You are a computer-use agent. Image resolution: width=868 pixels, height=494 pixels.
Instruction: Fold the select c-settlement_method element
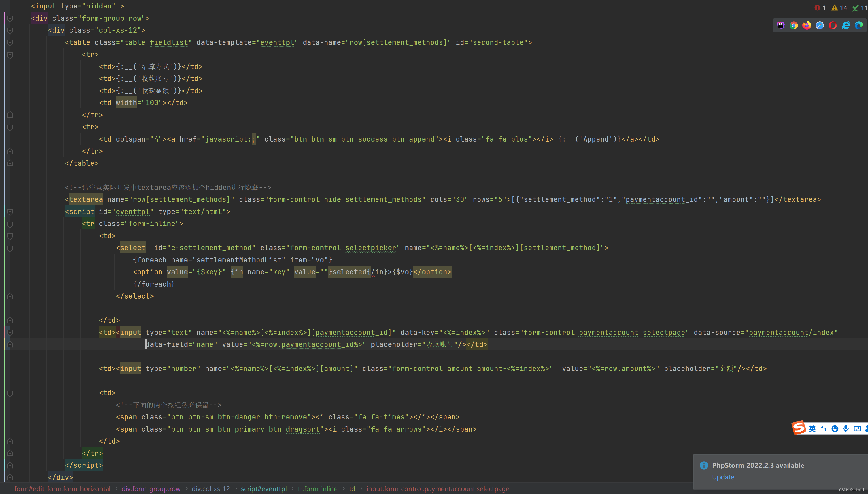click(10, 248)
